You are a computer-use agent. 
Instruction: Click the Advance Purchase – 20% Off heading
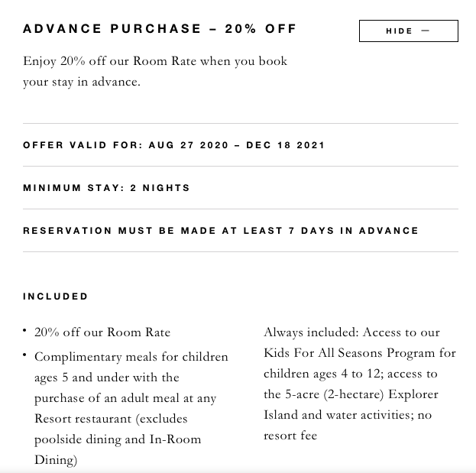[x=160, y=29]
